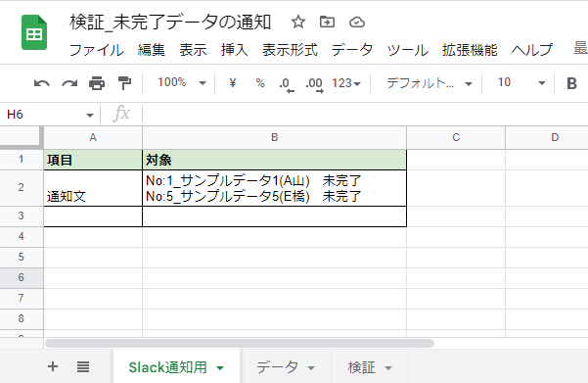
Task: Toggle bold formatting
Action: 571,83
